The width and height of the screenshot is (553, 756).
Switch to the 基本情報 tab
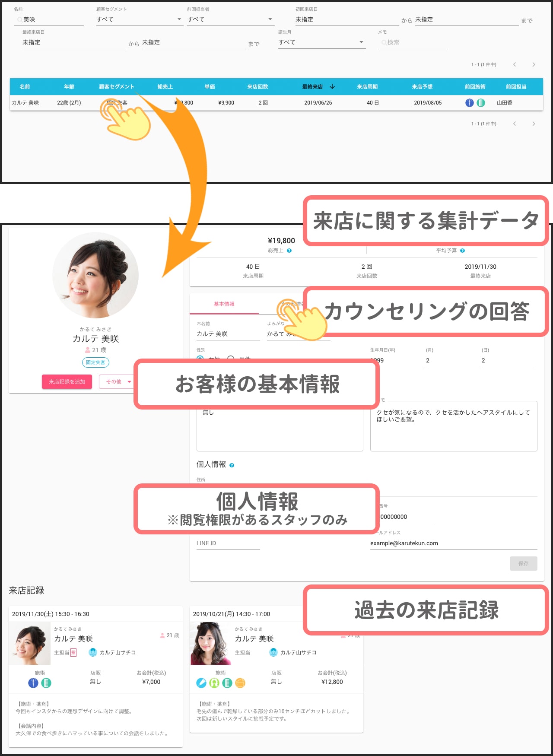pos(224,304)
